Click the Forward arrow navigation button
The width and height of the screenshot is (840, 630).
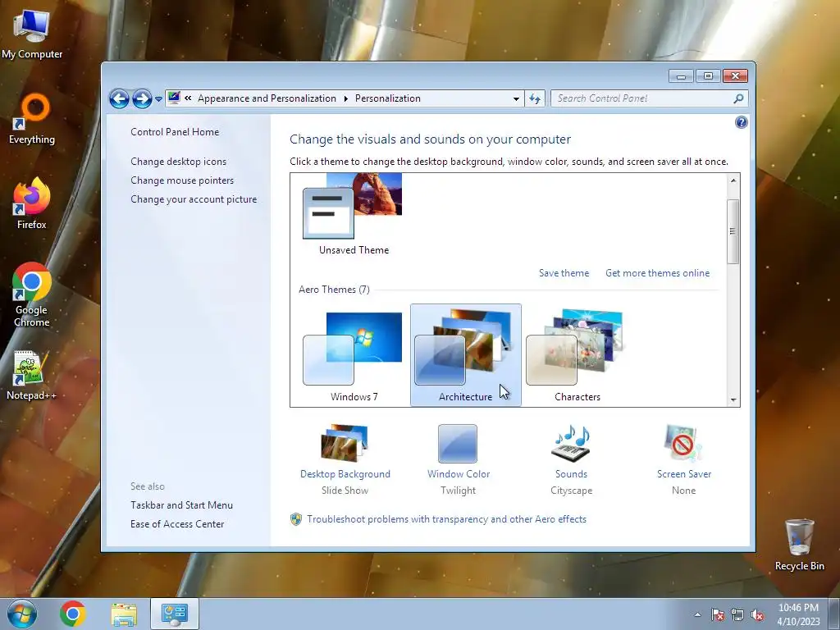point(141,98)
